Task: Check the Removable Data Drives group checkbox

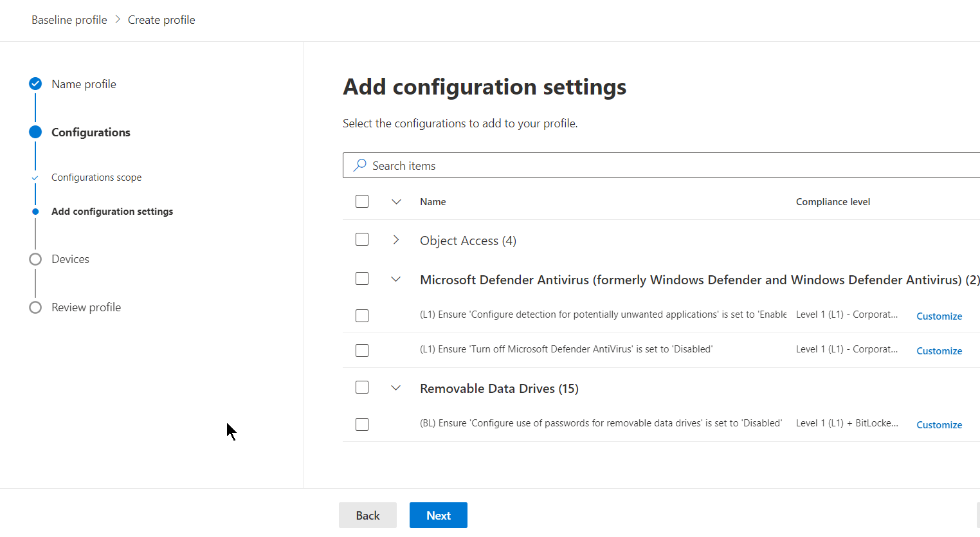Action: click(361, 387)
